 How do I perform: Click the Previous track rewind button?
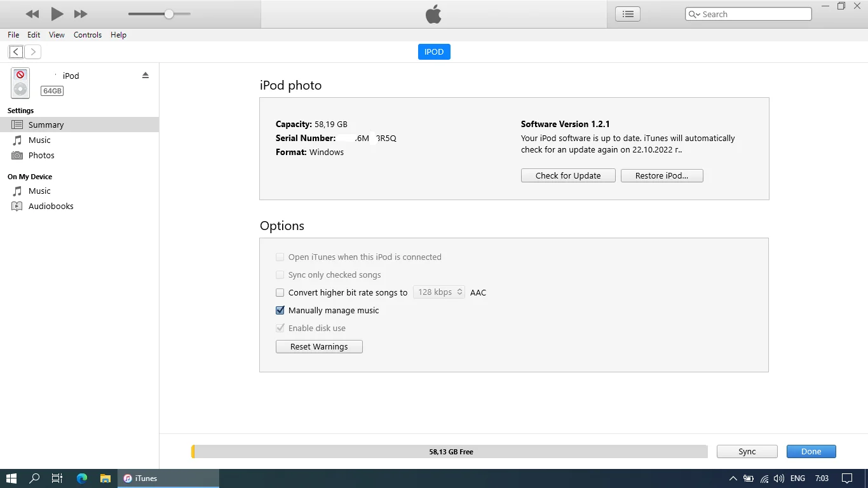click(32, 14)
